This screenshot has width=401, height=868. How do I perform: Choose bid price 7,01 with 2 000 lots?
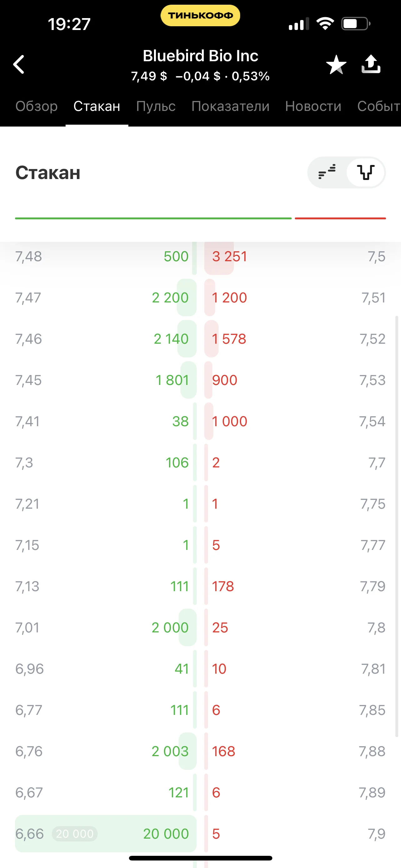pos(106,627)
